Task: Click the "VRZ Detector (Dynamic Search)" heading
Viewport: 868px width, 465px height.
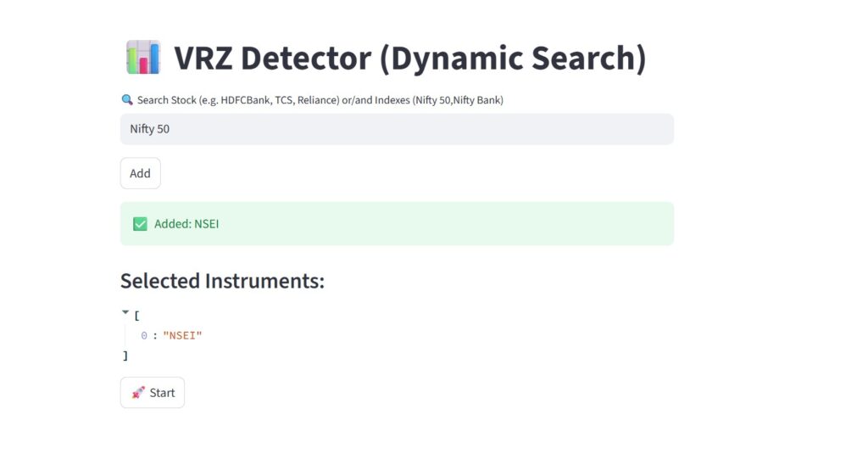Action: coord(410,58)
